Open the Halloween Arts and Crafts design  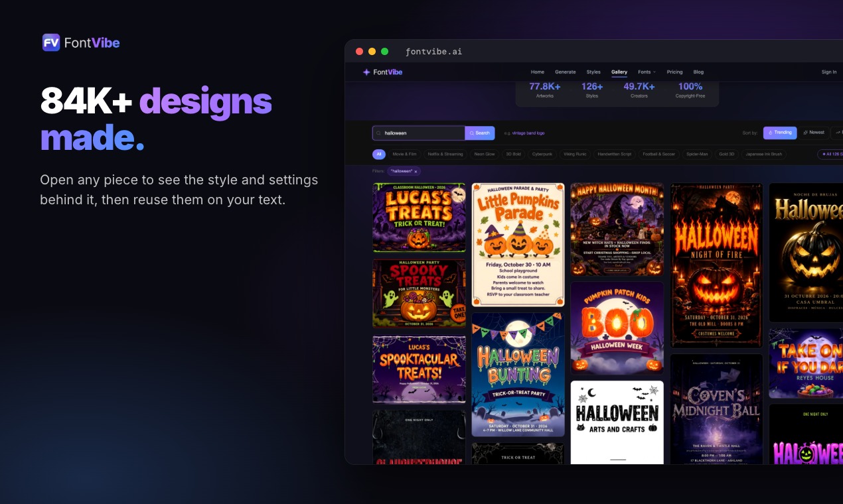click(x=617, y=422)
